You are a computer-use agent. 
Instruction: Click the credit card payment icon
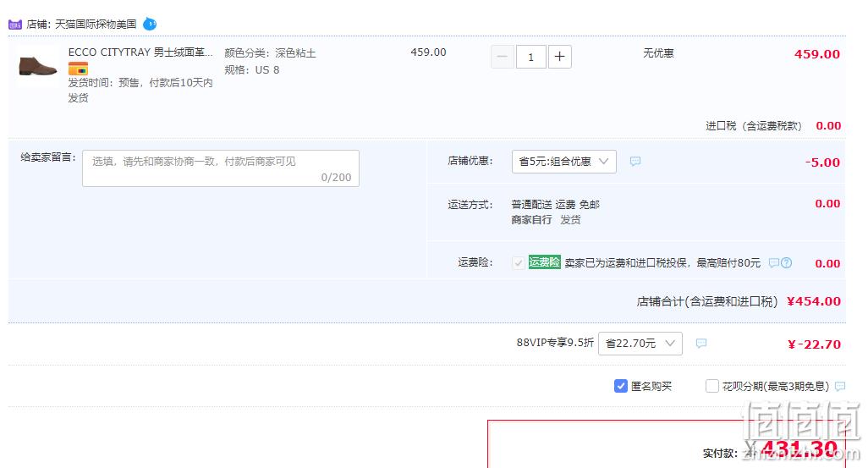[x=78, y=69]
